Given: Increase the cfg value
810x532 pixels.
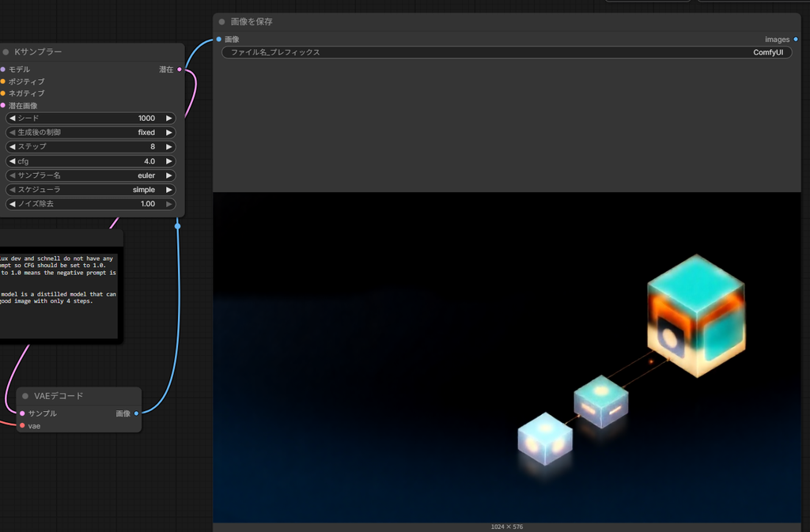Looking at the screenshot, I should click(169, 161).
